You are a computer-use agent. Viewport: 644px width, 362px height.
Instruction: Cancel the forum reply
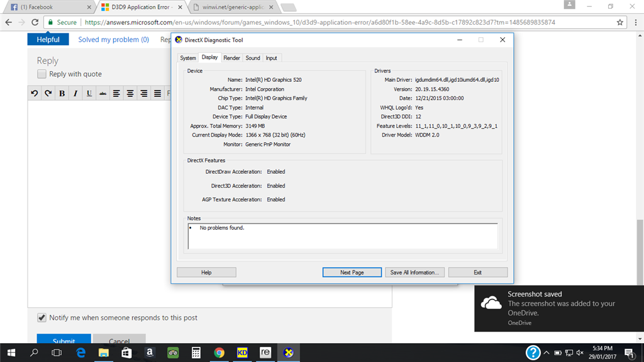point(119,339)
